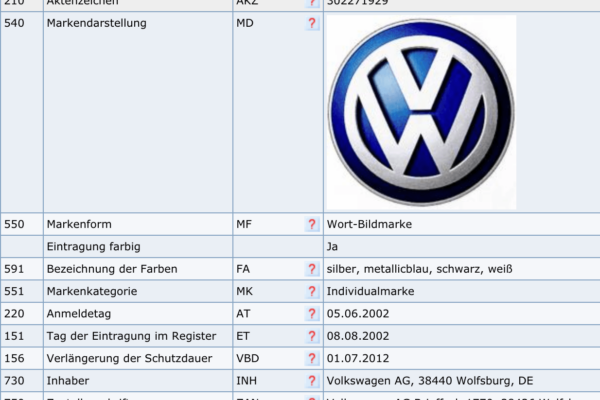The width and height of the screenshot is (600, 400).
Task: Select the abbreviation 'MF'
Action: coord(244,224)
